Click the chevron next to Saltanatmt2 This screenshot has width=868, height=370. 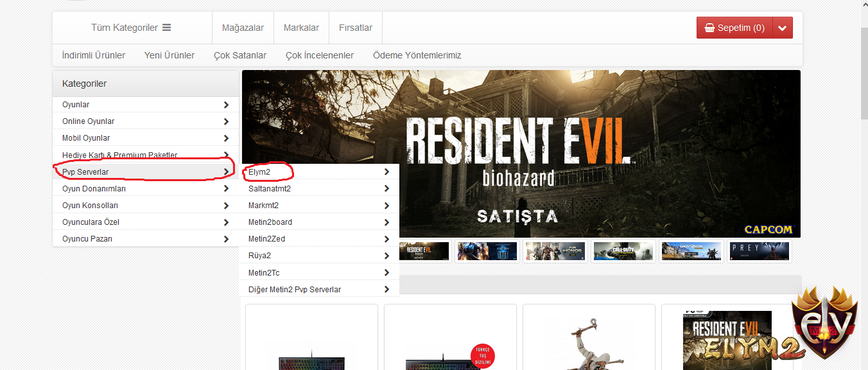click(386, 188)
